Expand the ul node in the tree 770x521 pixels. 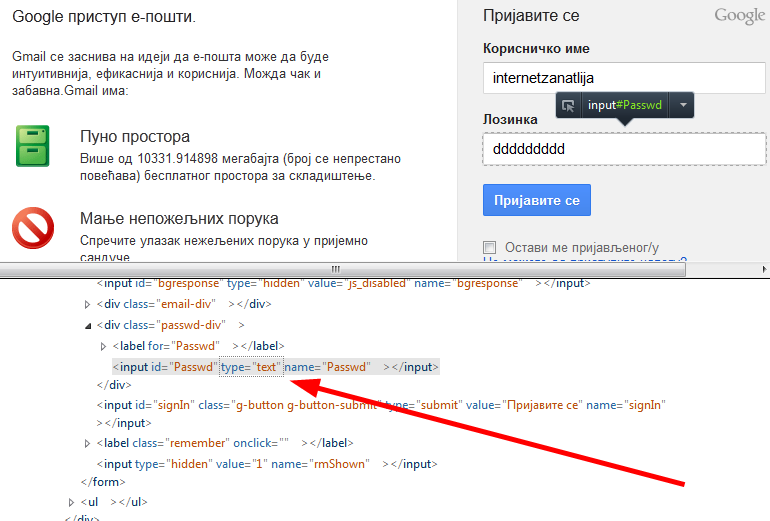[71, 502]
